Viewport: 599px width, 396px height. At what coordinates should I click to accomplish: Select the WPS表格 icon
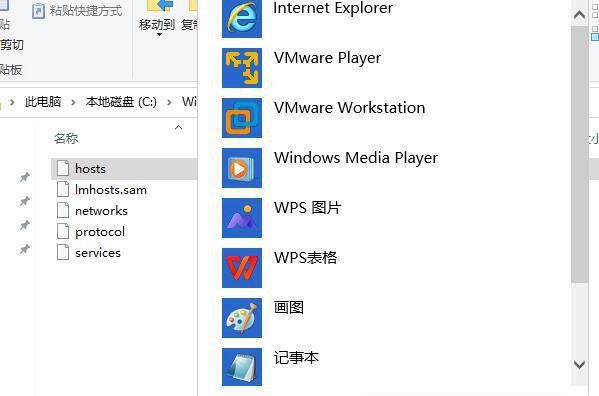[x=242, y=268]
